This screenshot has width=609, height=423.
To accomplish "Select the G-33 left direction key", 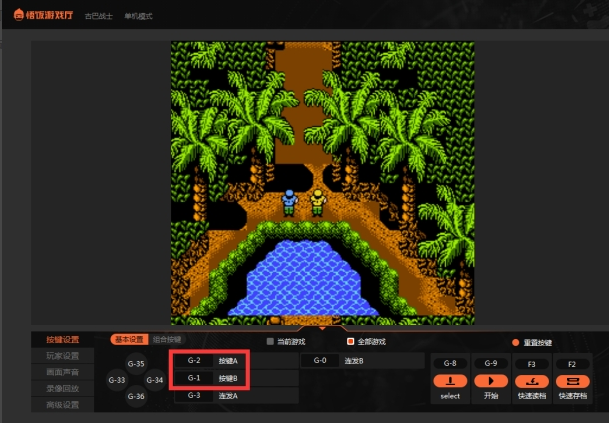I will 117,380.
